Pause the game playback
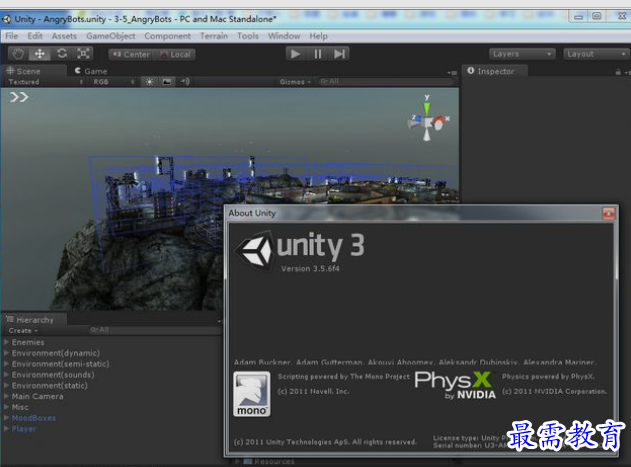The image size is (631, 467). (x=318, y=54)
